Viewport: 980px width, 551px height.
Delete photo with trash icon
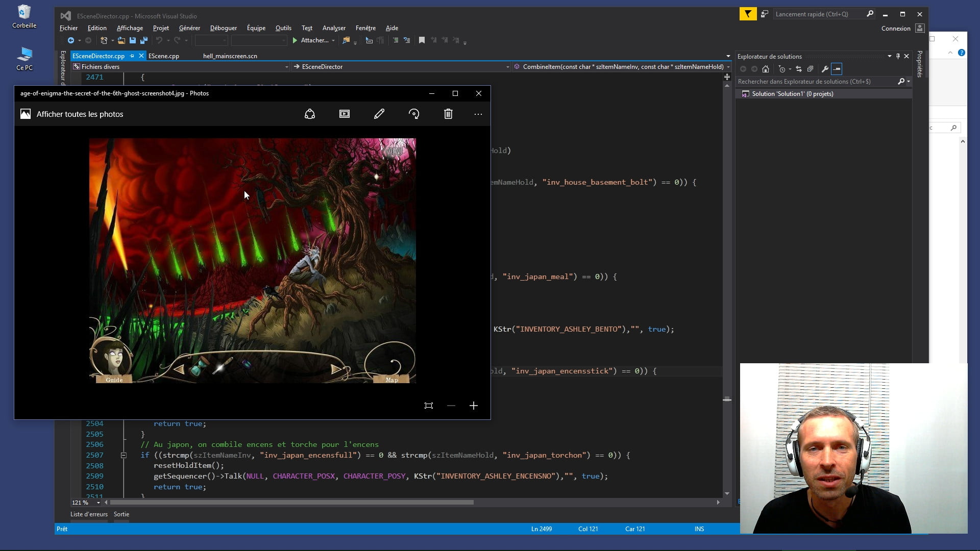click(x=448, y=114)
